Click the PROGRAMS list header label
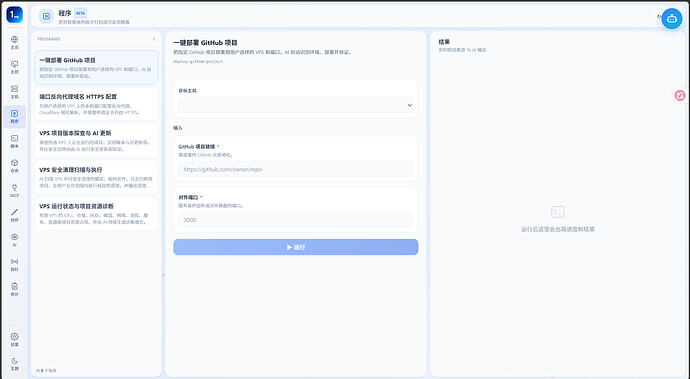 tap(48, 39)
